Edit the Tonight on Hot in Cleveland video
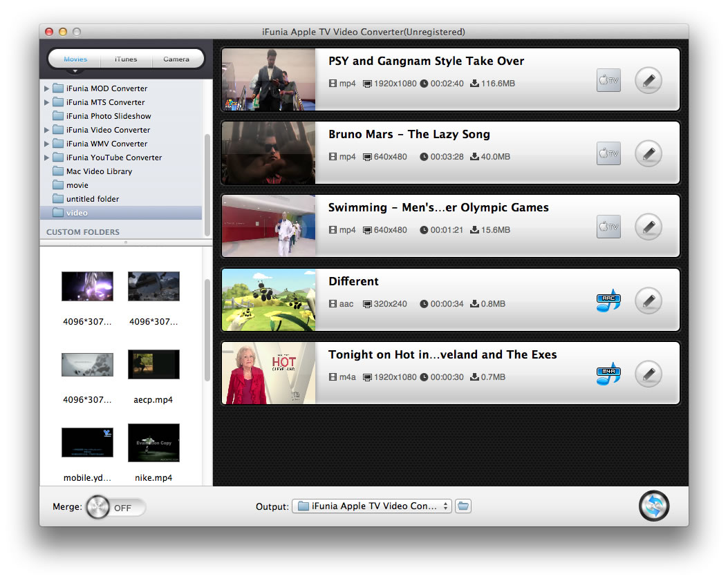This screenshot has height=581, width=728. point(648,374)
